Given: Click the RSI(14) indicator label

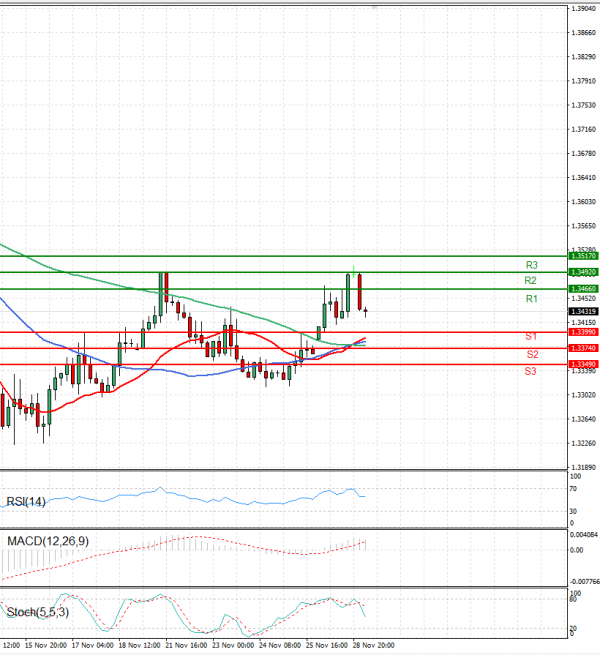Looking at the screenshot, I should (26, 502).
